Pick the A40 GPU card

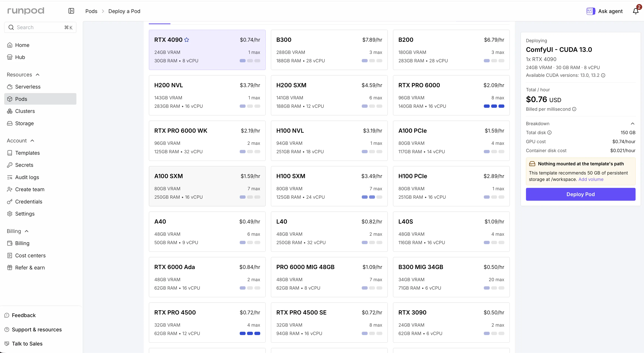[x=207, y=232]
